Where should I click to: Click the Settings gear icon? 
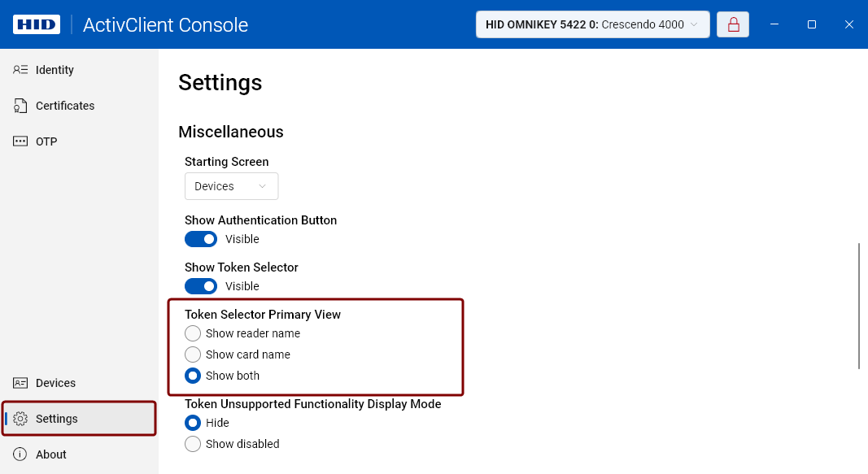[20, 419]
